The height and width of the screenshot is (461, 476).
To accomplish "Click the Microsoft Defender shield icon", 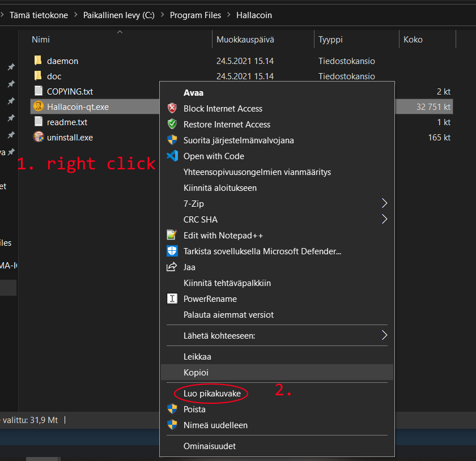I will [x=172, y=251].
